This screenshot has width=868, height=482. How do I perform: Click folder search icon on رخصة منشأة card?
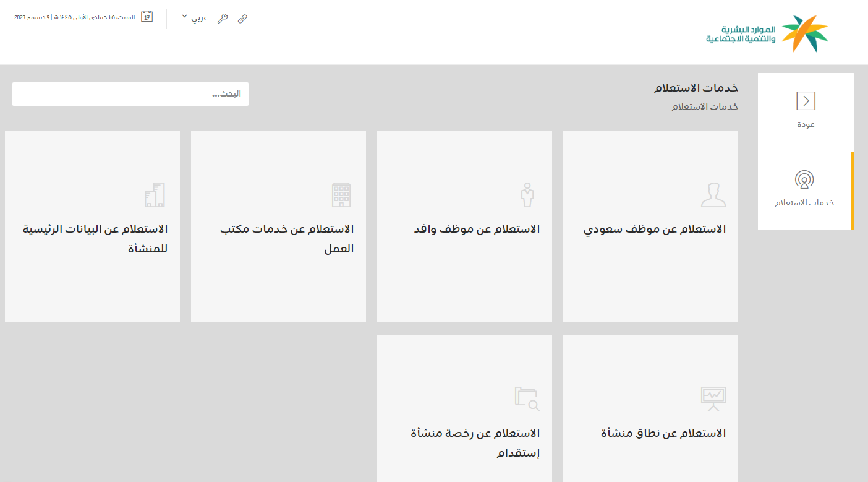(x=527, y=399)
